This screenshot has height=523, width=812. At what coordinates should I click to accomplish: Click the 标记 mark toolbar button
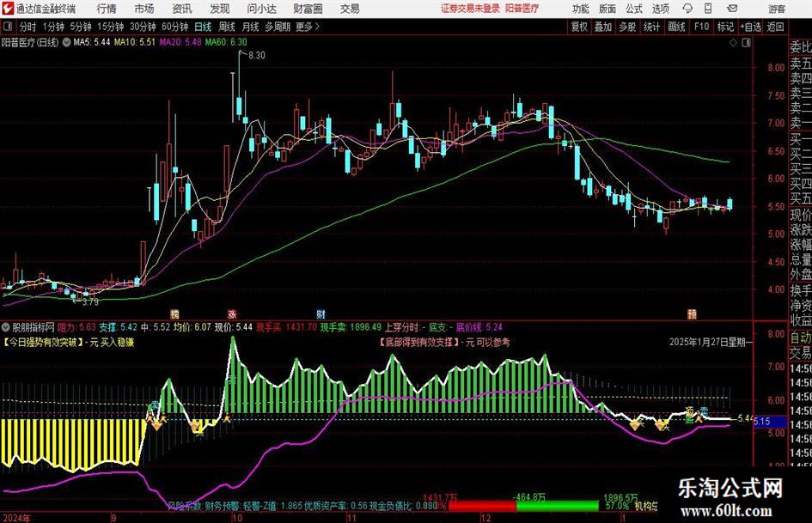pyautogui.click(x=725, y=27)
